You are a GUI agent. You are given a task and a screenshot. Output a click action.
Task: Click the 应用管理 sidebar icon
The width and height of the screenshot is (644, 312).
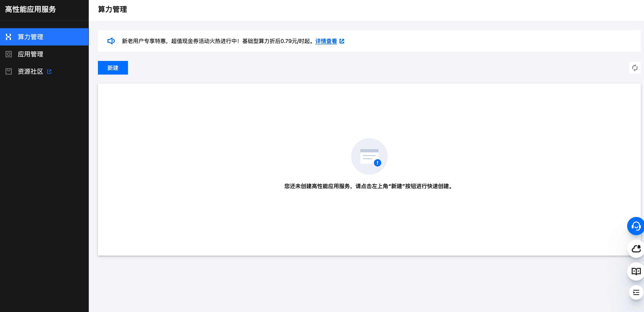8,54
